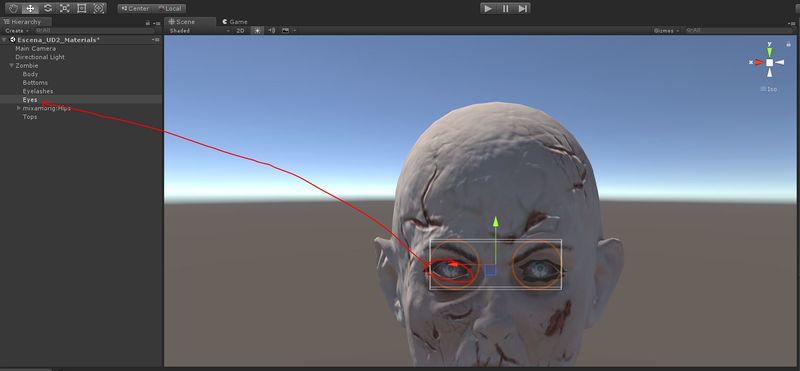Click the right white axis cone
This screenshot has height=371, width=800.
[780, 62]
